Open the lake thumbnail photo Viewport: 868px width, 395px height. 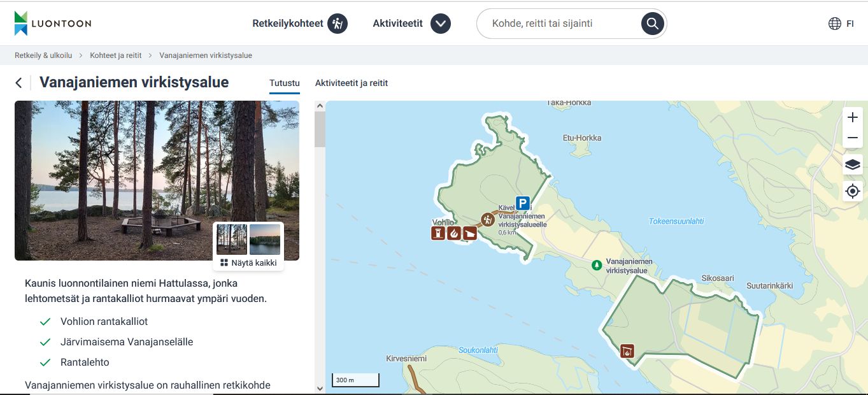click(265, 240)
